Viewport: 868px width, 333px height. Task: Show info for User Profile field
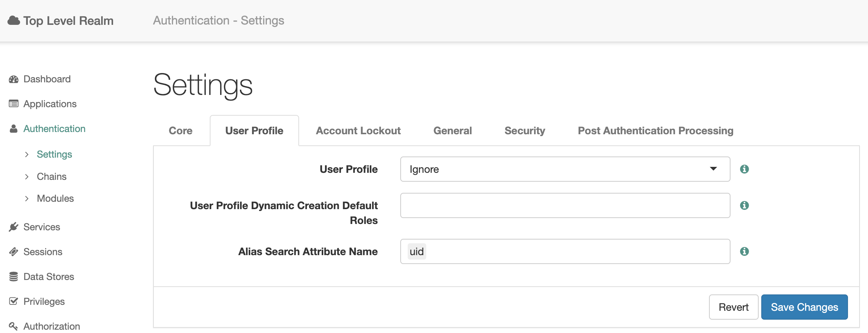click(x=744, y=169)
